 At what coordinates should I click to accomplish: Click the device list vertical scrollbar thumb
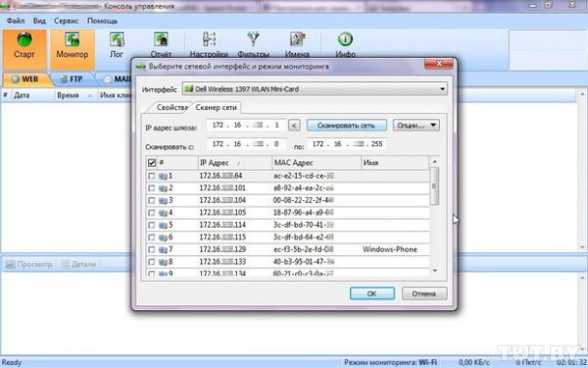tap(434, 186)
